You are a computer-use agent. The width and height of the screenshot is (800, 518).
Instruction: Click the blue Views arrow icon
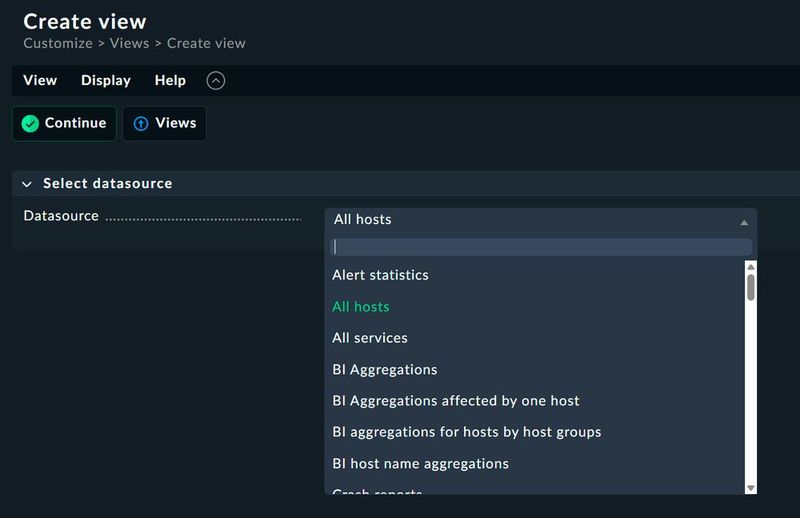141,123
